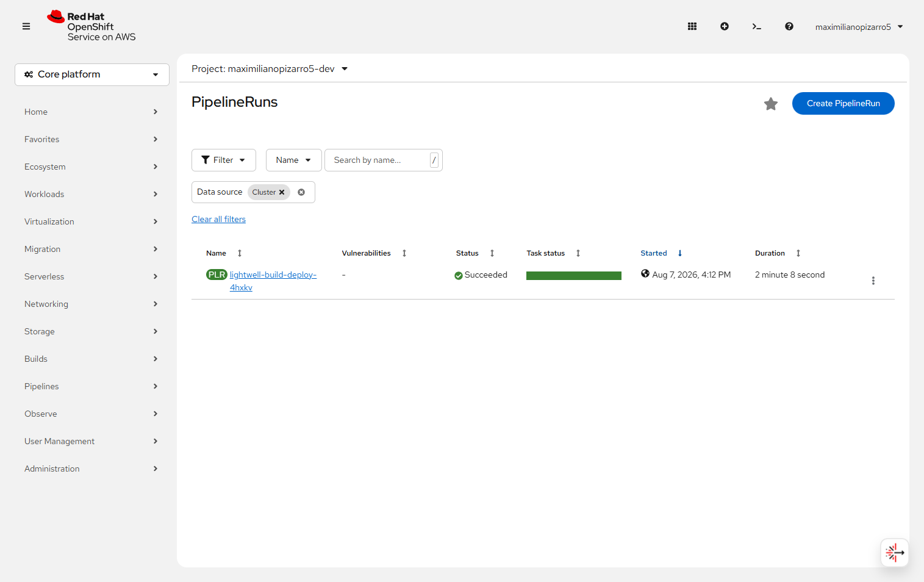Open the maximilianopizarro5 user menu

pos(859,27)
